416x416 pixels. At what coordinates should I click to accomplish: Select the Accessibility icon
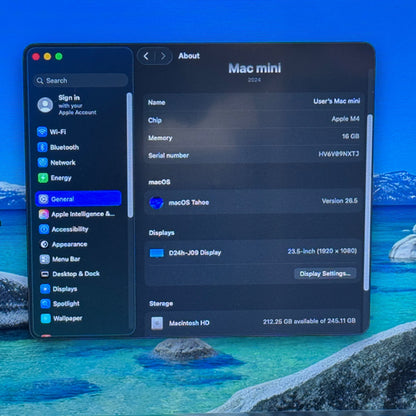click(44, 229)
